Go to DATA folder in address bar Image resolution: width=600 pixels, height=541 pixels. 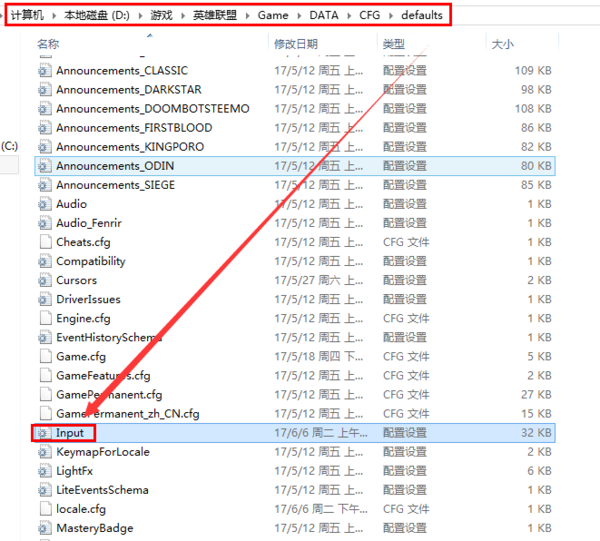tap(324, 15)
